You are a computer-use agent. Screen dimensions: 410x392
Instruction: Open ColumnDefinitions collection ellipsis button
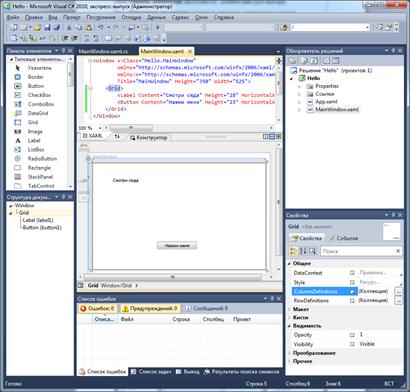click(398, 291)
